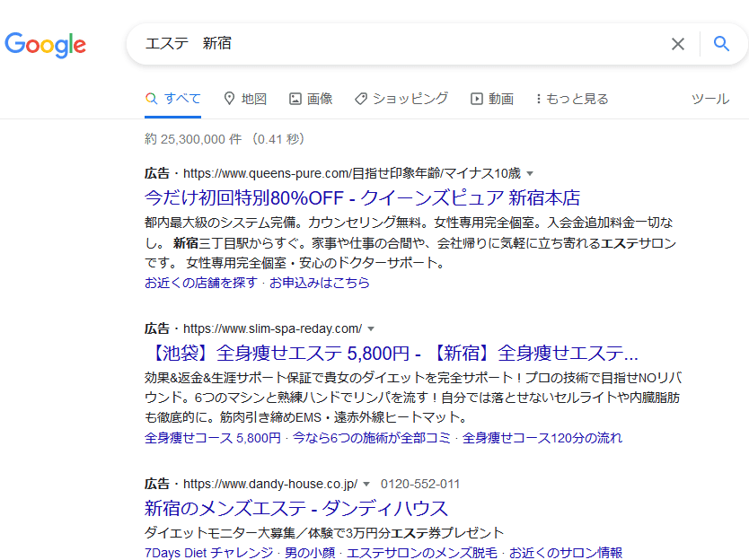
Task: Open the 全身痩せエステ 5,800円 ad headline
Action: click(391, 352)
